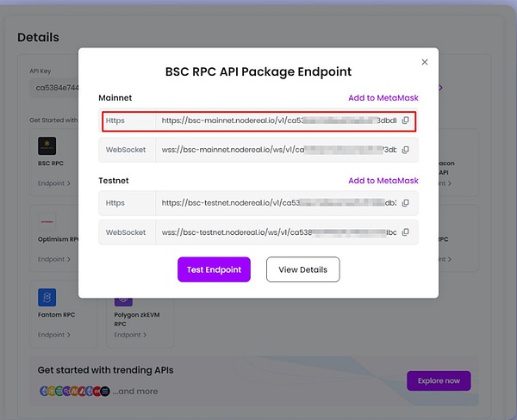Screen dimensions: 517x420
Task: Add Mainnet to MetaMask
Action: (383, 98)
